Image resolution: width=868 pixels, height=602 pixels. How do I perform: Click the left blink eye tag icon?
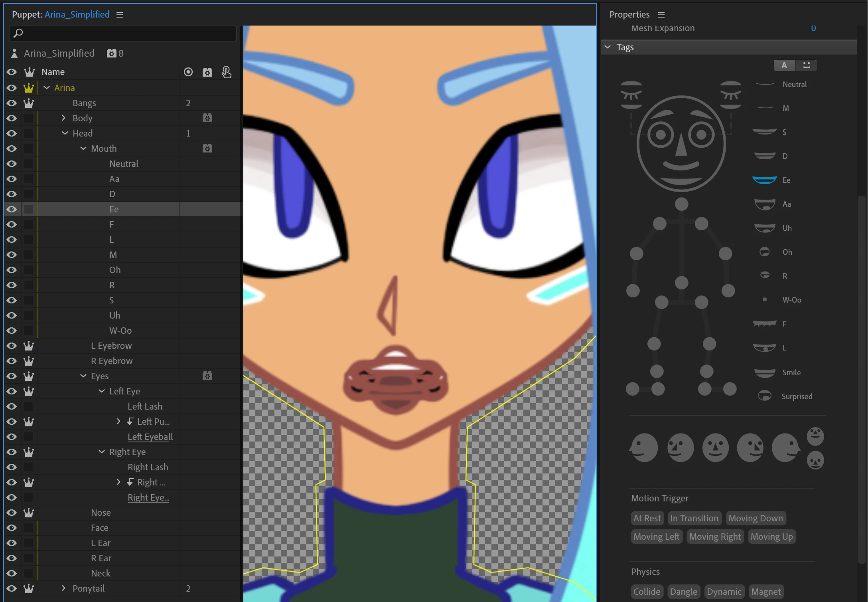631,95
